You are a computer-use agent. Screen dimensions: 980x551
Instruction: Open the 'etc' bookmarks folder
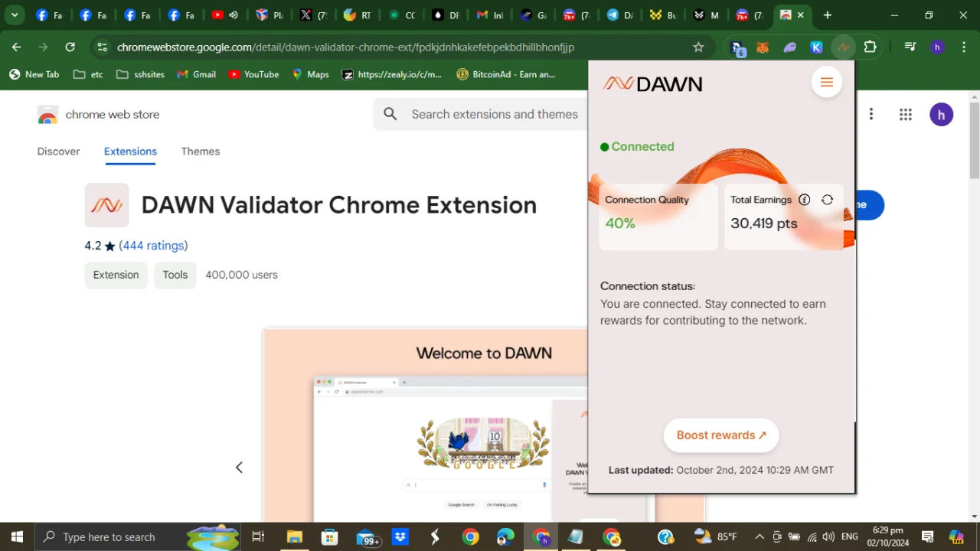(x=88, y=74)
